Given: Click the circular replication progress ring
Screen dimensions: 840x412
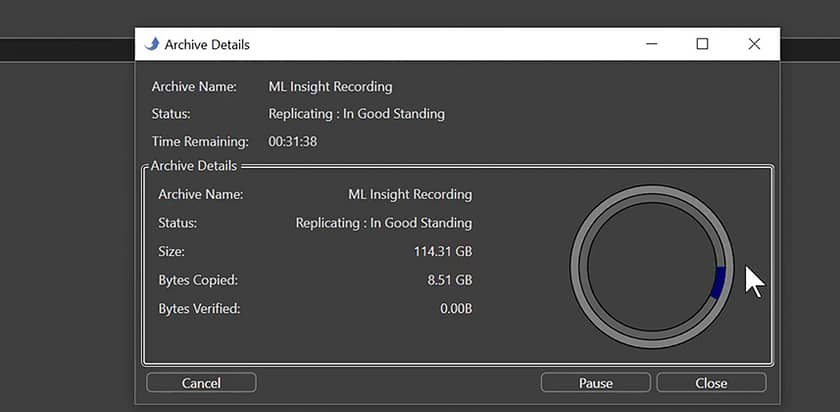Looking at the screenshot, I should [651, 267].
